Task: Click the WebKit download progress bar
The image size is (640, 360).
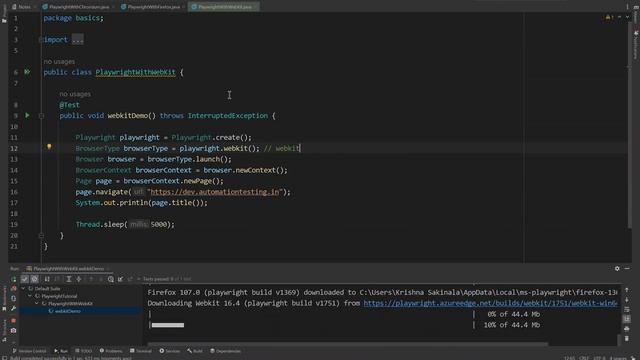Action: click(168, 325)
